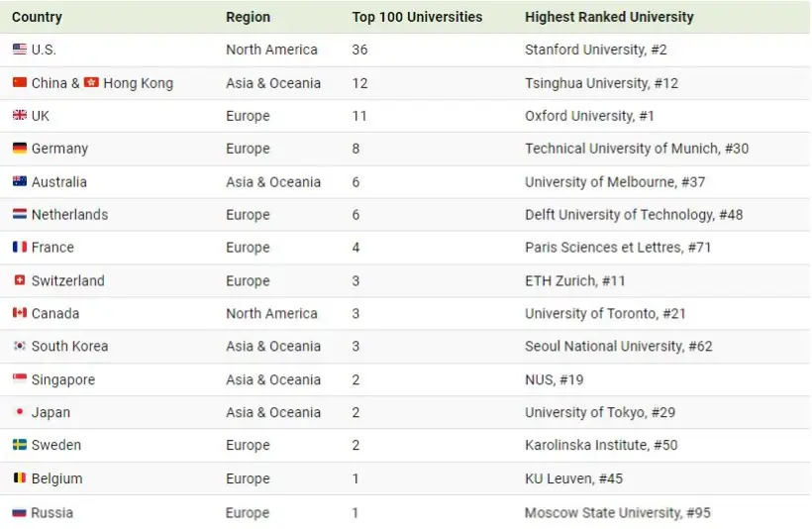Click the Canada flag icon
This screenshot has width=812, height=529.
pyautogui.click(x=20, y=313)
